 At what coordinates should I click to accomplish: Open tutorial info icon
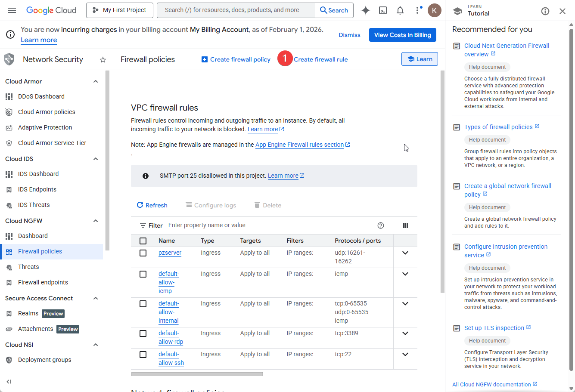tap(545, 11)
